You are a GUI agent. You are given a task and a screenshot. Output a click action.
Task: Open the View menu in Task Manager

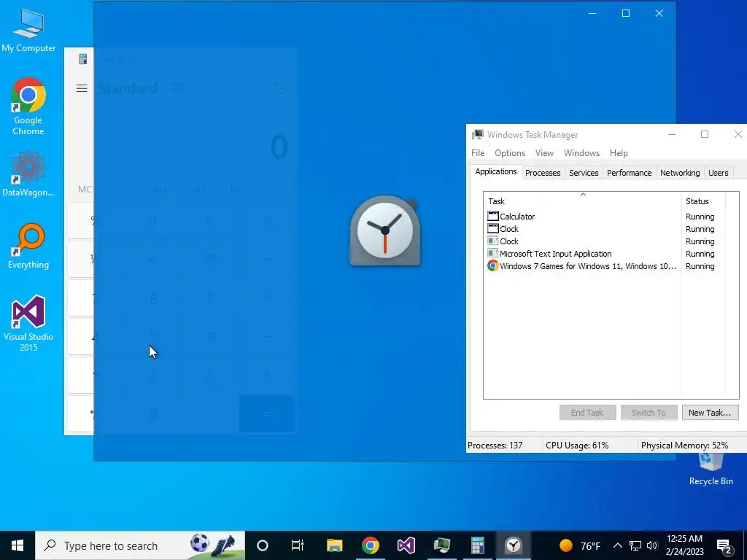pos(544,153)
